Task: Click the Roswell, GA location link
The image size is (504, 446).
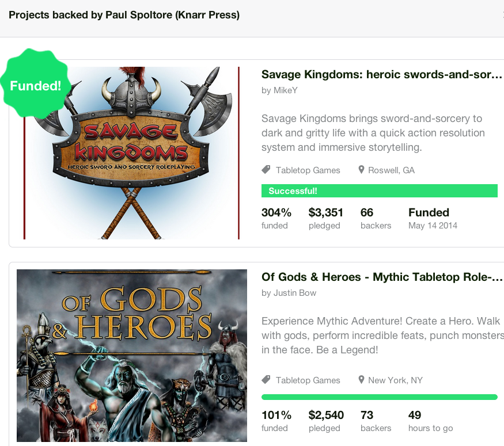Action: [x=391, y=170]
